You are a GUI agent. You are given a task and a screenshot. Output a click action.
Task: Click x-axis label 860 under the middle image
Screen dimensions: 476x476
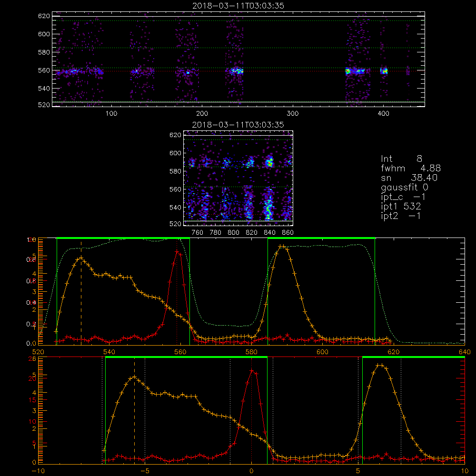click(x=288, y=233)
